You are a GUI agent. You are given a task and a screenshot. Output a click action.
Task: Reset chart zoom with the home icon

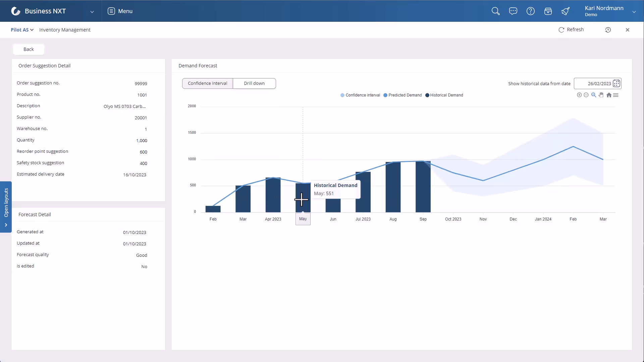pos(609,95)
